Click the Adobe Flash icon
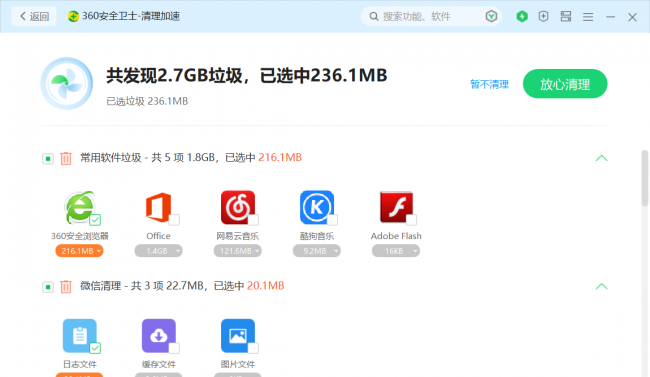The width and height of the screenshot is (650, 377). click(396, 207)
